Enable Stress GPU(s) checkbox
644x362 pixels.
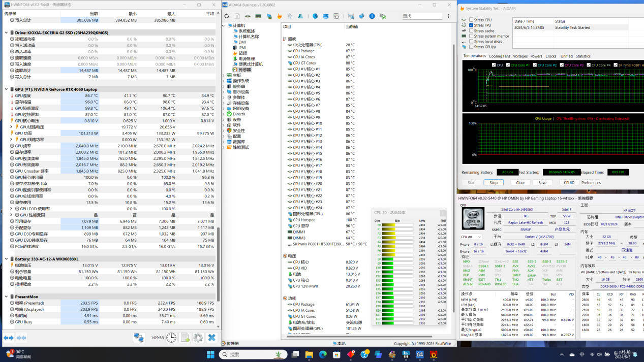(x=471, y=47)
